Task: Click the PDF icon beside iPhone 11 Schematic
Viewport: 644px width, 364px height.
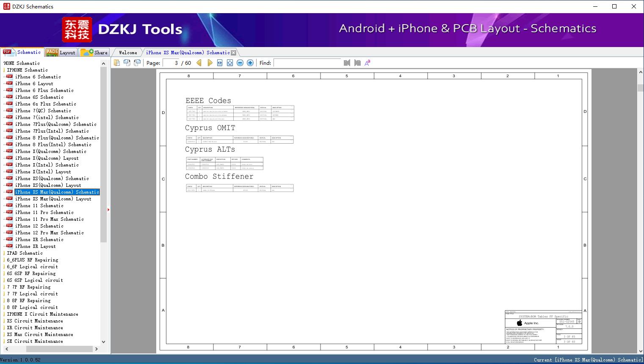Action: [9, 205]
